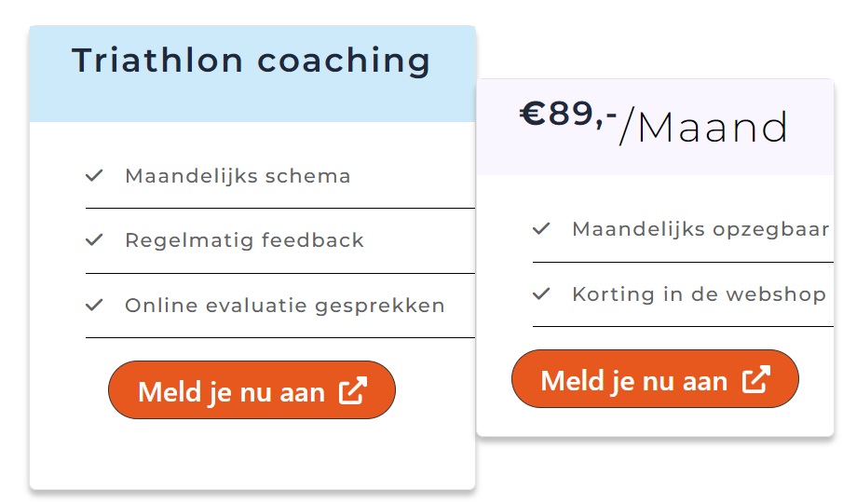Select checkmark before Online evaluatie gesprekken

coord(93,305)
